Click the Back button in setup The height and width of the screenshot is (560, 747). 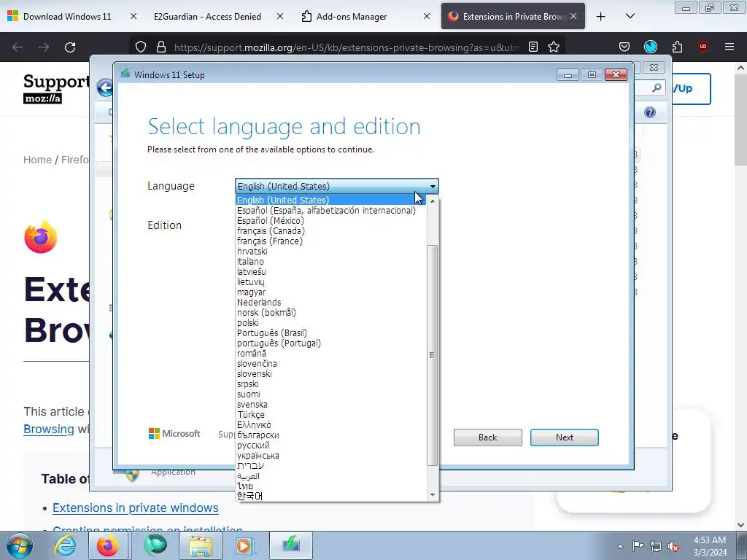(x=488, y=437)
